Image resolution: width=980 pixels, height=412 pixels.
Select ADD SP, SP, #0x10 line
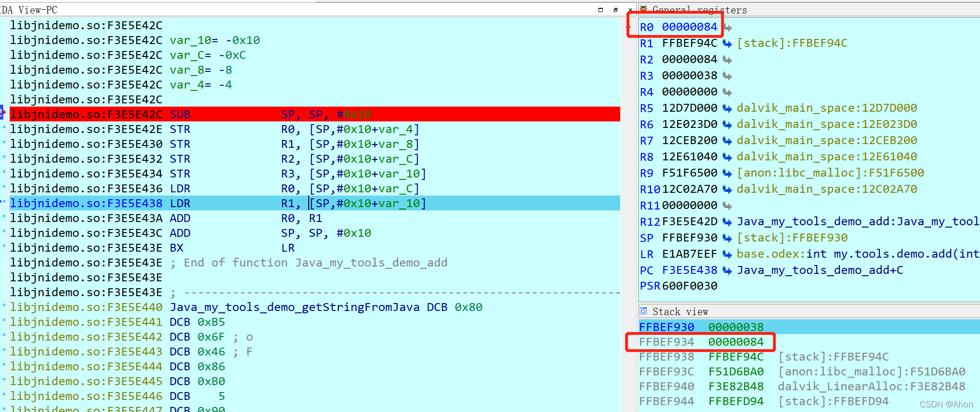tap(315, 233)
